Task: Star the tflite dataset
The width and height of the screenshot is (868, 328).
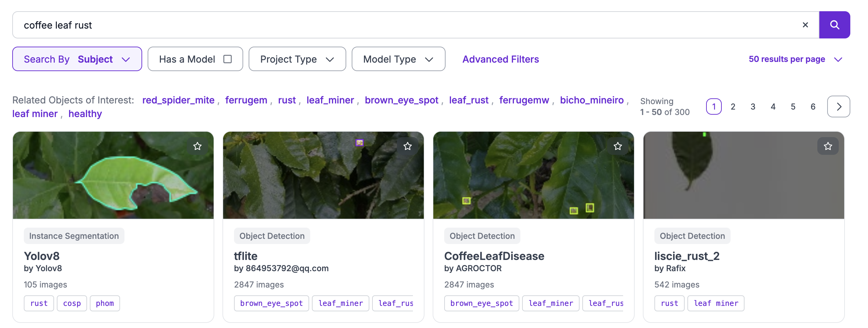Action: coord(407,146)
